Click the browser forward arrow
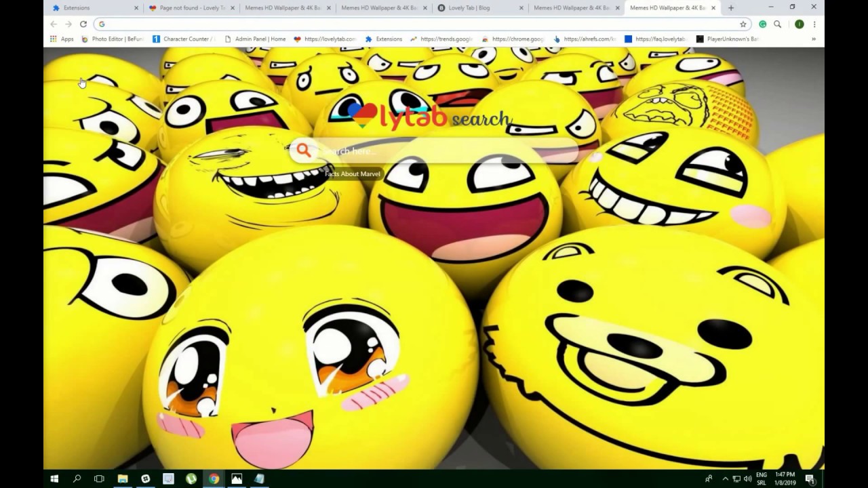This screenshot has height=488, width=868. (x=68, y=24)
